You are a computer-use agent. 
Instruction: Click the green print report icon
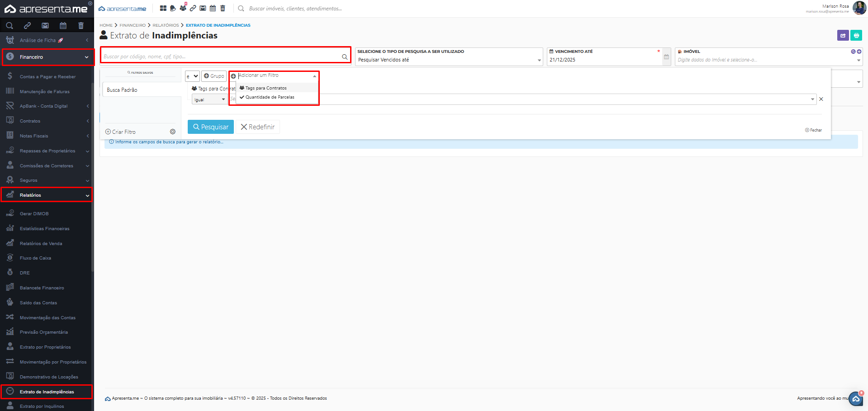856,35
